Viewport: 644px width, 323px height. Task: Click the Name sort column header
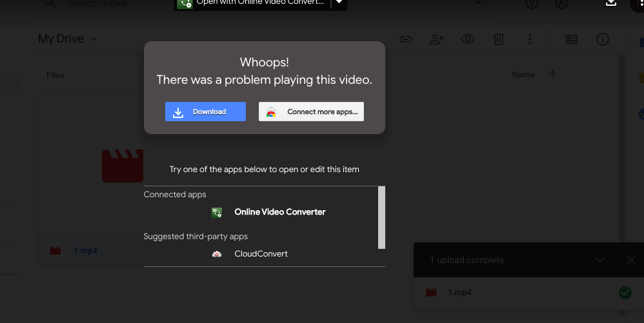coord(523,75)
